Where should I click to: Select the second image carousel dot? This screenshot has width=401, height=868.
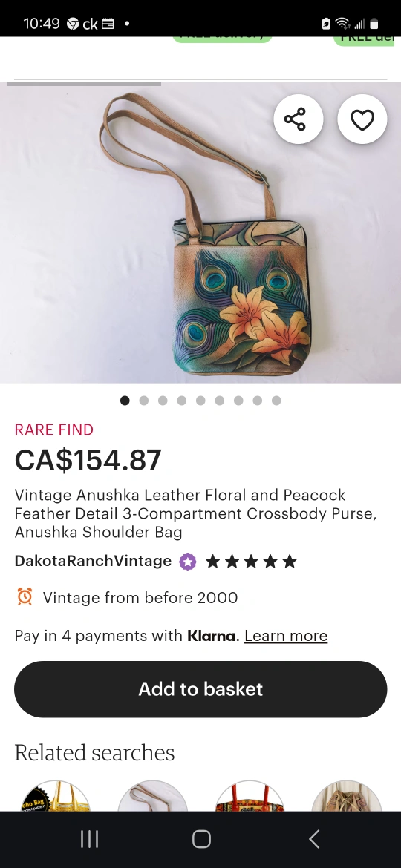(144, 400)
